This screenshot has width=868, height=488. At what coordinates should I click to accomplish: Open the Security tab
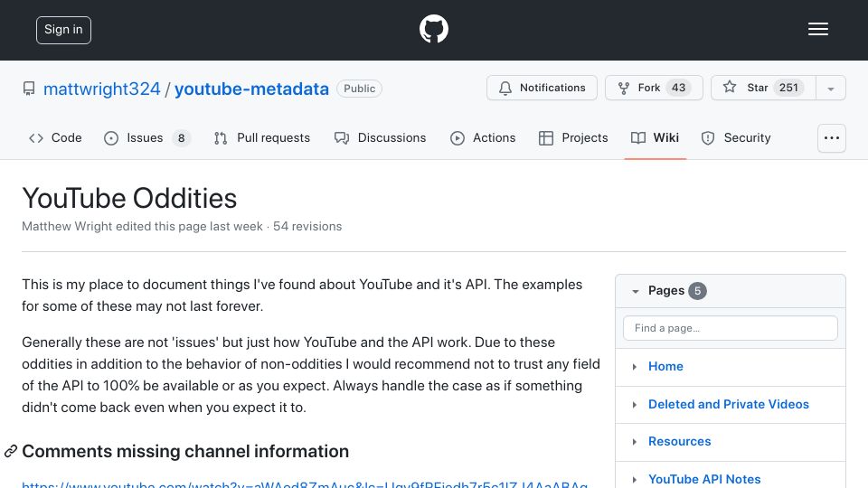tap(736, 137)
